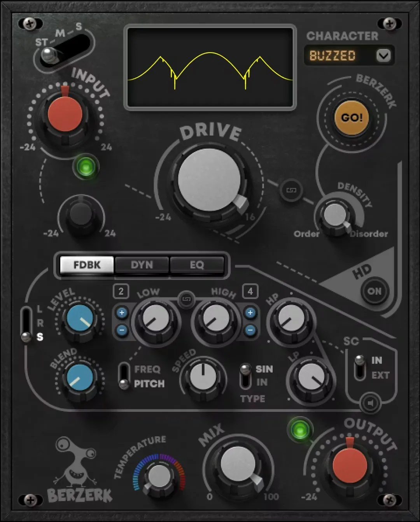Toggle the sidechain IN EXT switch
Screen dimensions: 420x522
point(360,367)
